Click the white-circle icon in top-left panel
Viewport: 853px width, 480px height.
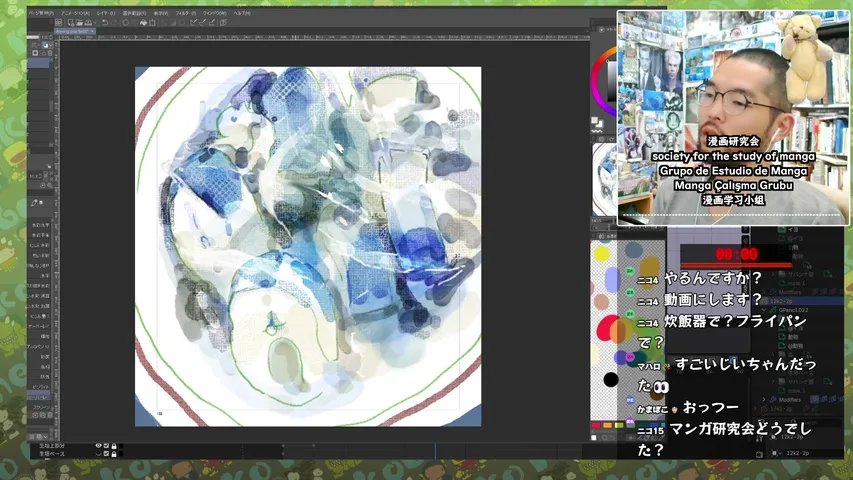click(x=36, y=53)
